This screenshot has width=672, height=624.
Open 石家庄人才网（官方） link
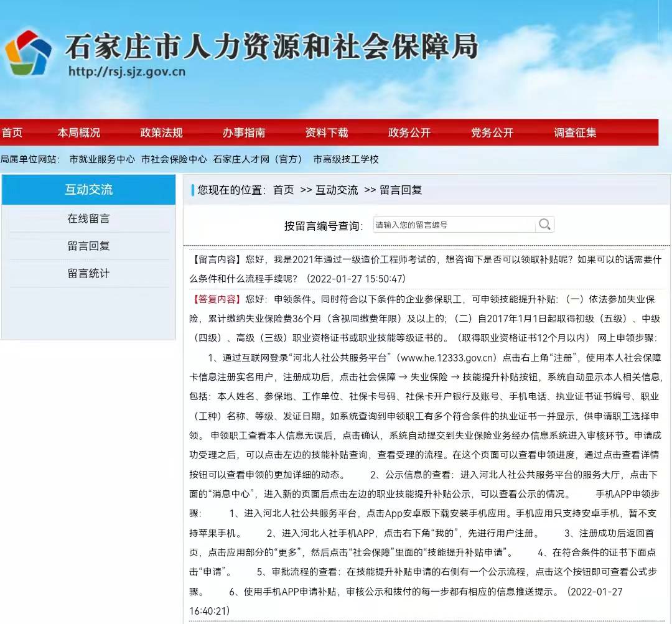pyautogui.click(x=258, y=159)
